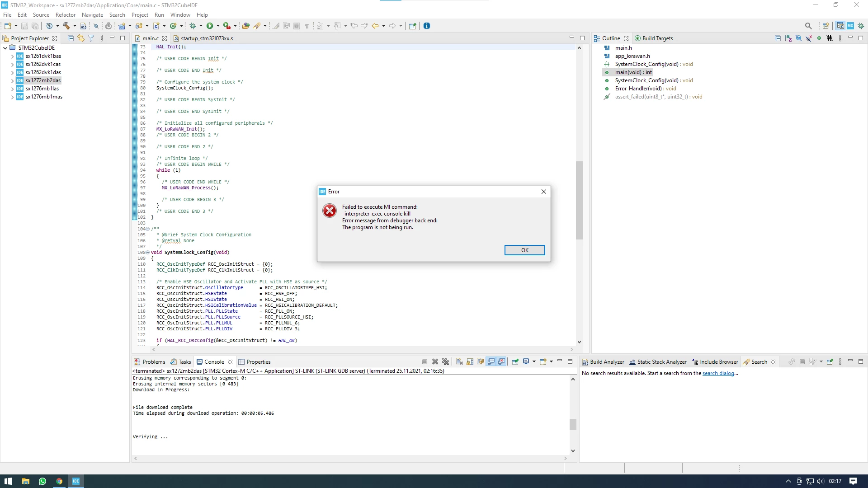The height and width of the screenshot is (488, 868).
Task: Toggle show console when standard output changes
Action: [491, 361]
